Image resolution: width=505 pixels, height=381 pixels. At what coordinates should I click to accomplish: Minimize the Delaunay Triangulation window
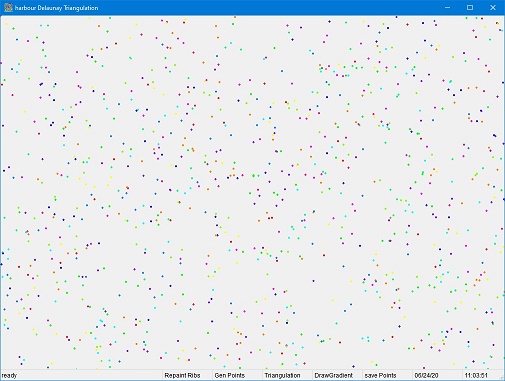(447, 7)
